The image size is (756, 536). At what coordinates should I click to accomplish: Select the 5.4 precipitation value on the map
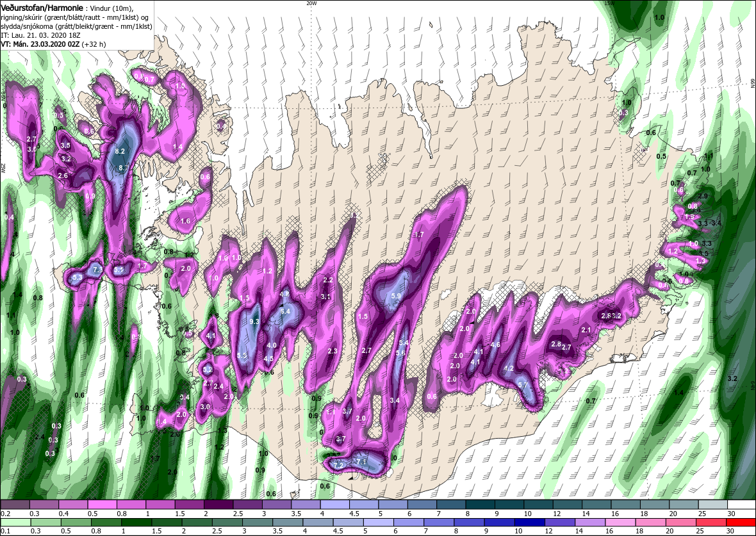pyautogui.click(x=404, y=343)
